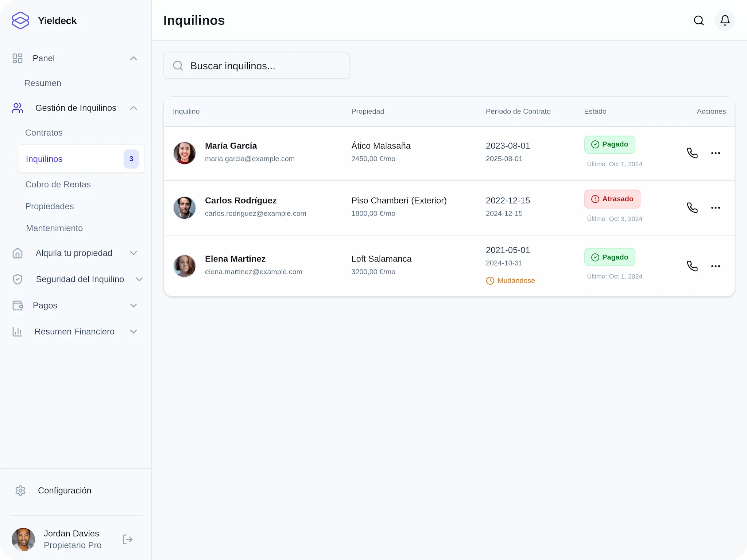Viewport: 747px width, 560px height.
Task: Open the search icon in the top bar
Action: (x=698, y=20)
